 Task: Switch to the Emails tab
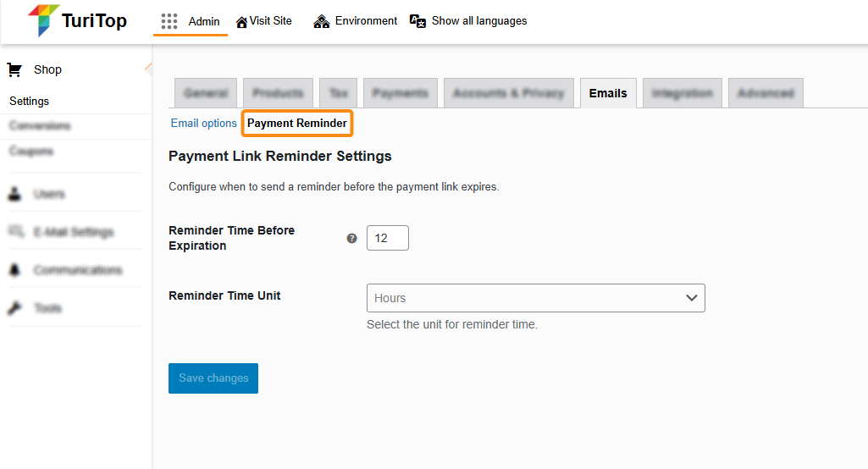click(607, 93)
